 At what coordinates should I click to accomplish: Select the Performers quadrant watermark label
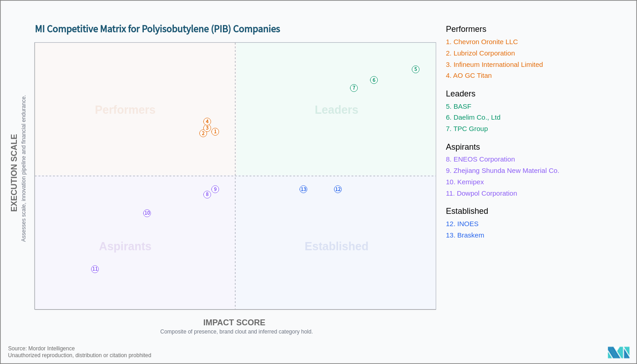125,110
